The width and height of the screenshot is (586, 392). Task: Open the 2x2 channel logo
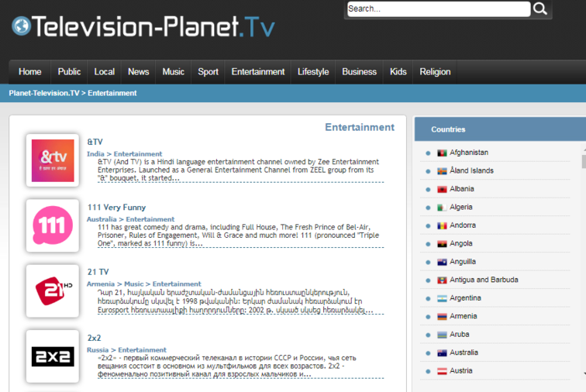point(53,356)
